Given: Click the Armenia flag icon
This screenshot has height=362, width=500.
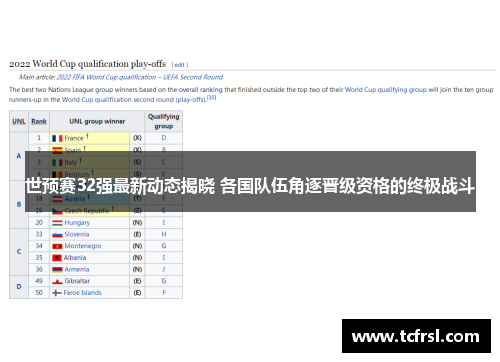Looking at the screenshot, I should pyautogui.click(x=57, y=270).
